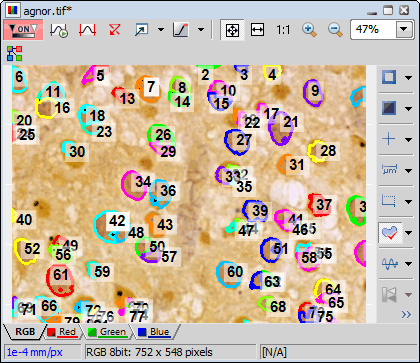Click the µm scale ruler icon
This screenshot has height=363, width=420.
pyautogui.click(x=389, y=170)
